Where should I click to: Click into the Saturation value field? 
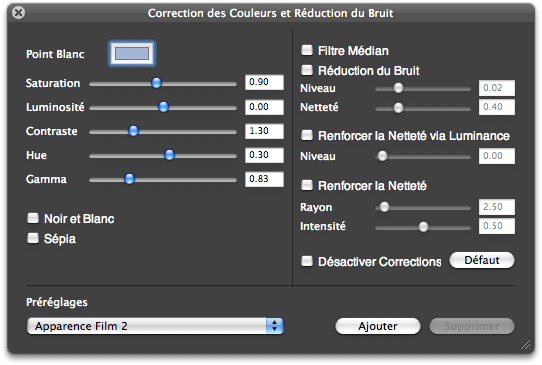[x=264, y=82]
